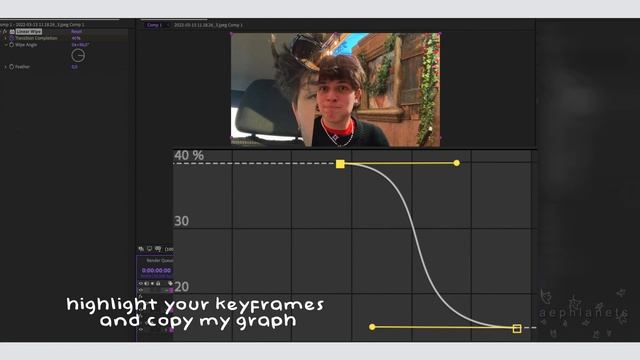Image resolution: width=640 pixels, height=360 pixels.
Task: Click the Transition Completion 40% value
Action: (76, 38)
